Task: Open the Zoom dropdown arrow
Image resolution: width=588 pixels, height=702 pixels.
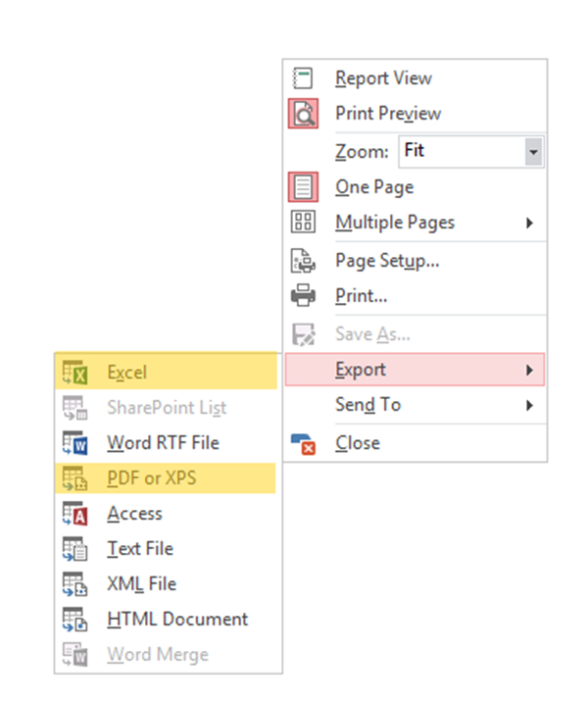Action: pos(533,152)
